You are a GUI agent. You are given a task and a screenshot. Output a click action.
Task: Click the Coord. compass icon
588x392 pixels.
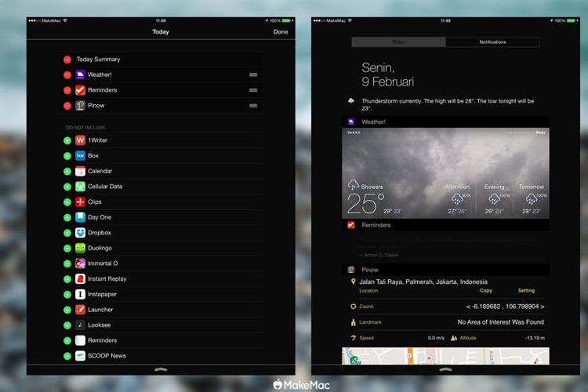coord(353,307)
